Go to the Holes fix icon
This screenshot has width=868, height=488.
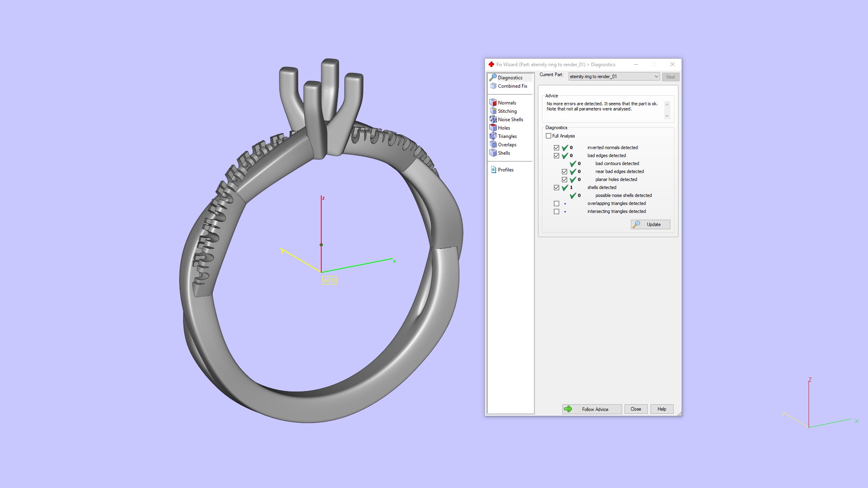pyautogui.click(x=493, y=128)
